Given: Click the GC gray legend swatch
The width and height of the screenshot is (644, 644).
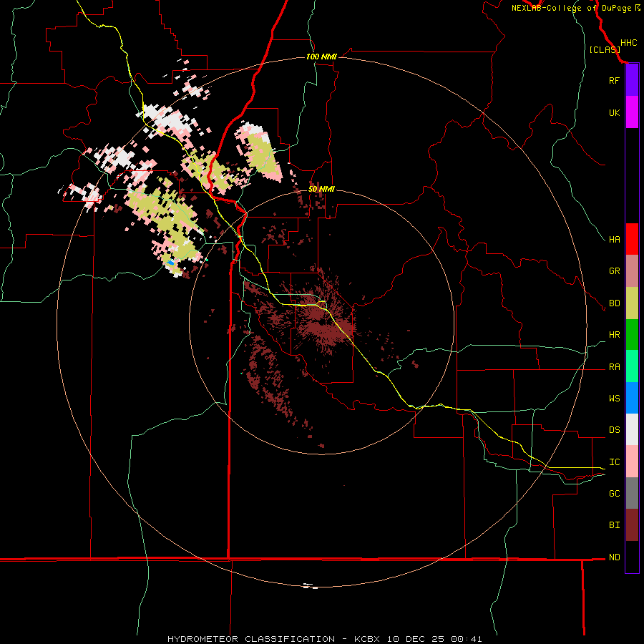Looking at the screenshot, I should pyautogui.click(x=632, y=493).
